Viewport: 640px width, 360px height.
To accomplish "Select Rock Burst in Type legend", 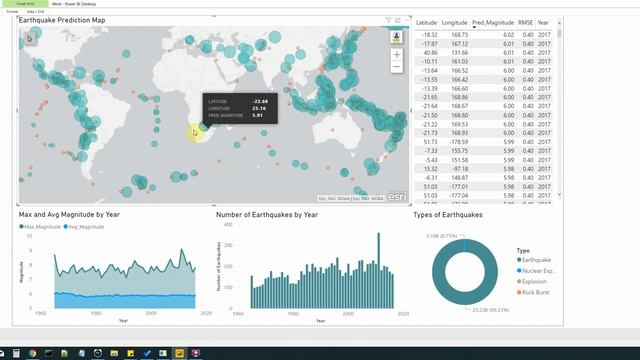I will click(x=533, y=292).
